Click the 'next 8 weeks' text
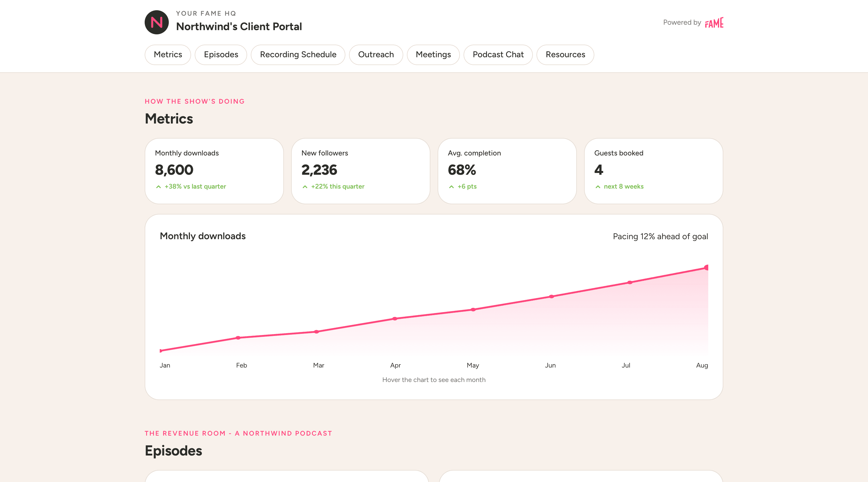 point(624,186)
